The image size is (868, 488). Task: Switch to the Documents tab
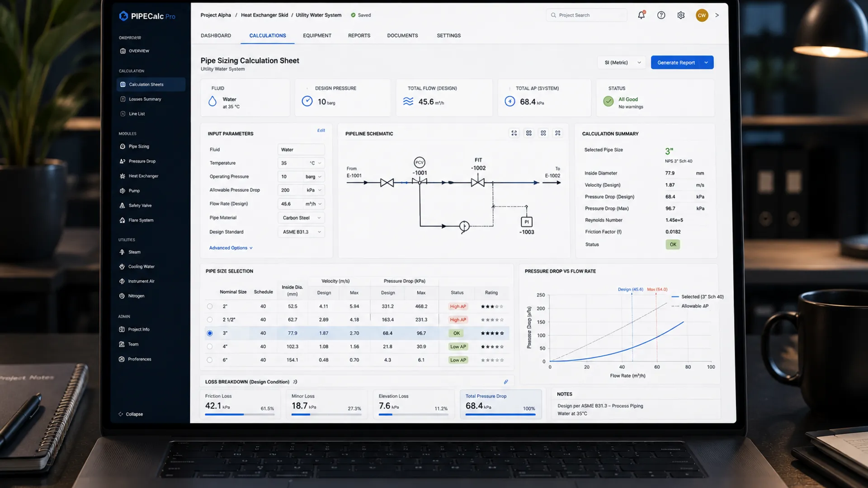point(402,35)
